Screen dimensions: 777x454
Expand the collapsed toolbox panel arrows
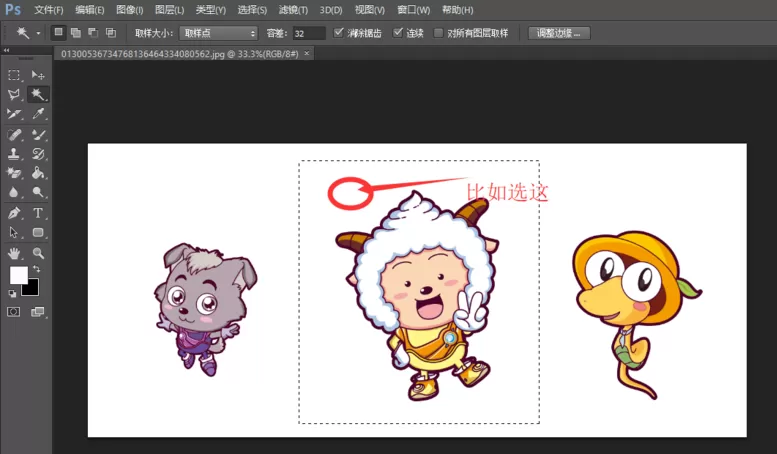[6, 50]
